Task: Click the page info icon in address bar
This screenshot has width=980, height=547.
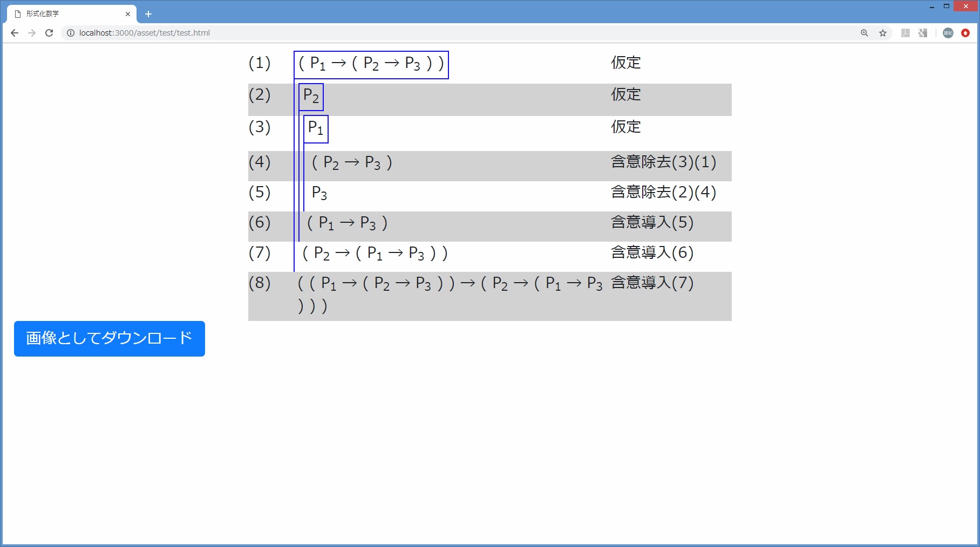Action: coord(70,33)
